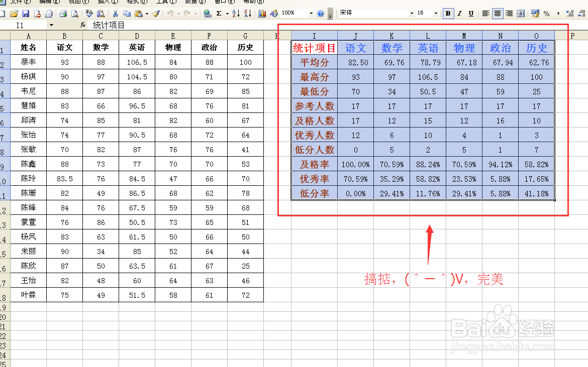Expand the zoom level dropdown
588x367 pixels.
pyautogui.click(x=310, y=14)
